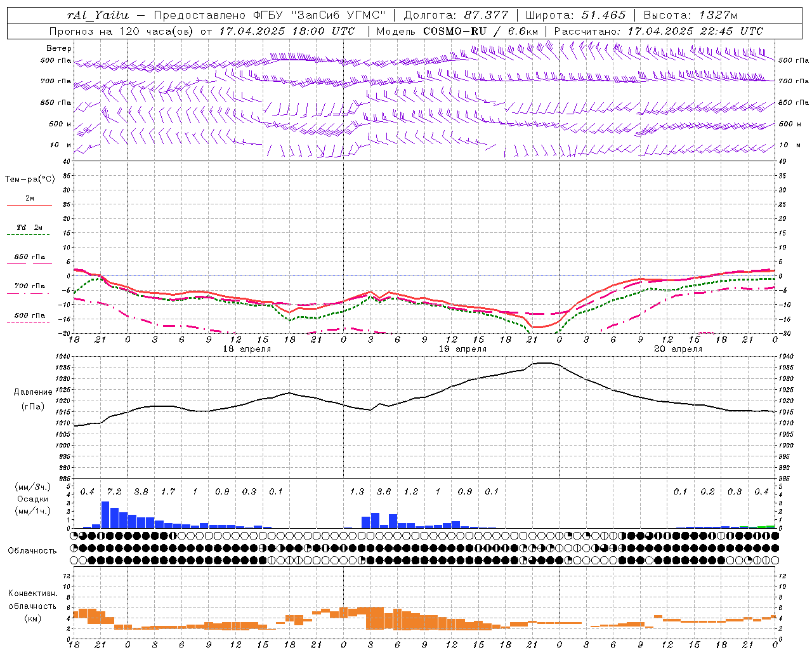
Task: Click the 'Модель COSMO-RU / 6.6км' text
Action: pyautogui.click(x=457, y=31)
